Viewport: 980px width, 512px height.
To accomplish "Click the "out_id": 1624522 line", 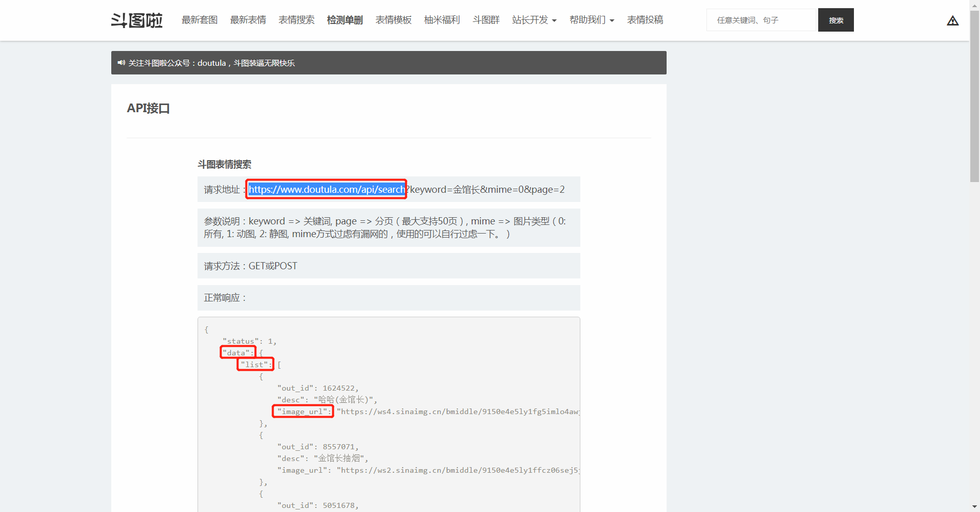I will pos(318,388).
